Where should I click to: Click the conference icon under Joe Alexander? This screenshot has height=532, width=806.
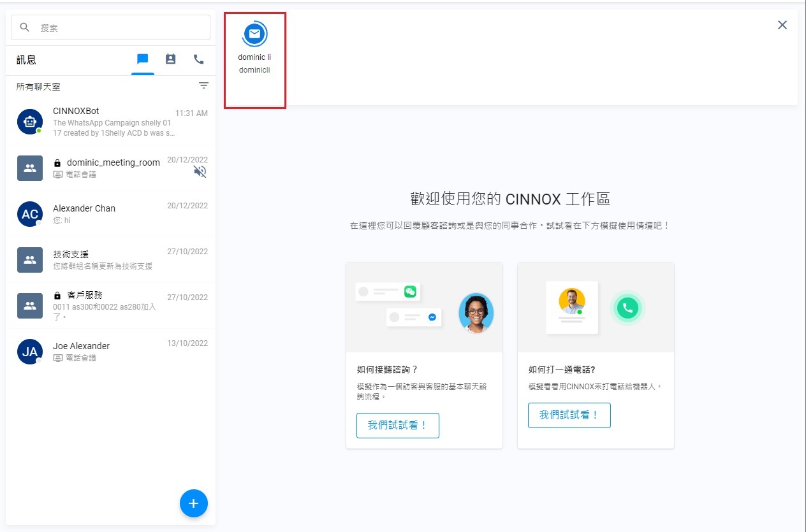(58, 358)
